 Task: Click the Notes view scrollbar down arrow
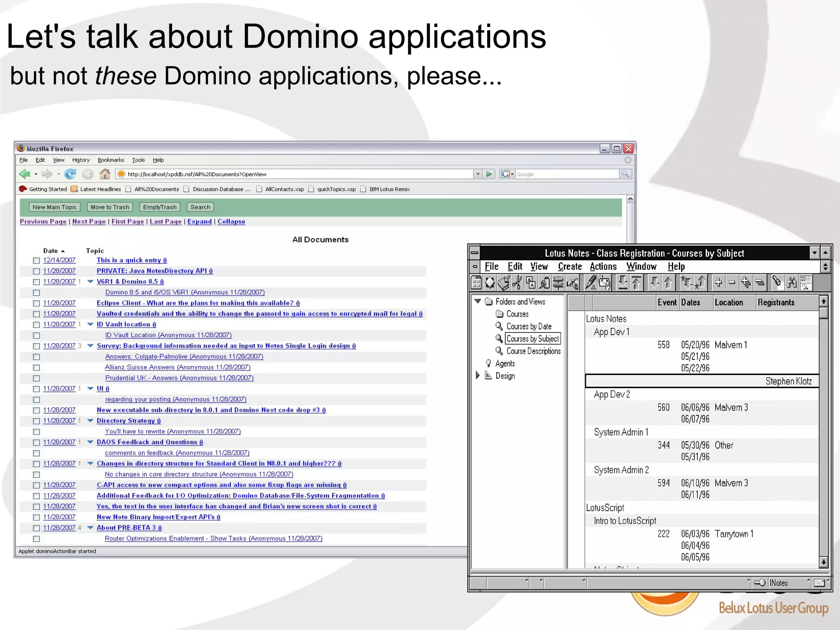pyautogui.click(x=823, y=562)
